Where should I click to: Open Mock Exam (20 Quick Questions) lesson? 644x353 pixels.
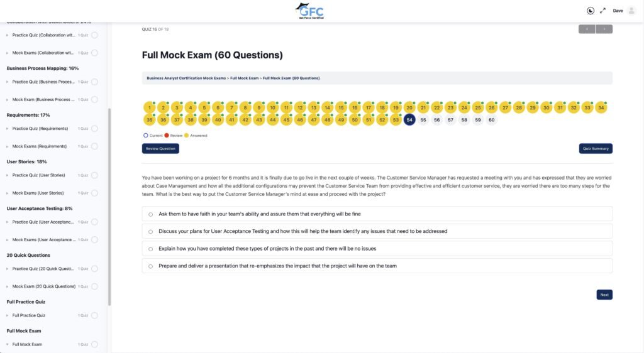click(44, 286)
